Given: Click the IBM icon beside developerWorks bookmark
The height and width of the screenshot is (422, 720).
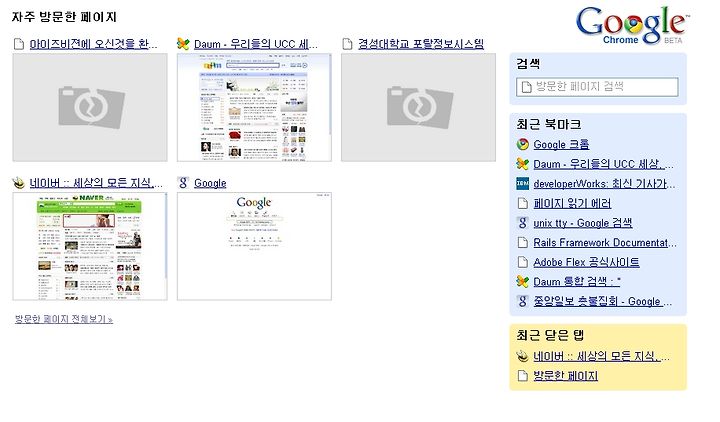Looking at the screenshot, I should click(x=523, y=184).
